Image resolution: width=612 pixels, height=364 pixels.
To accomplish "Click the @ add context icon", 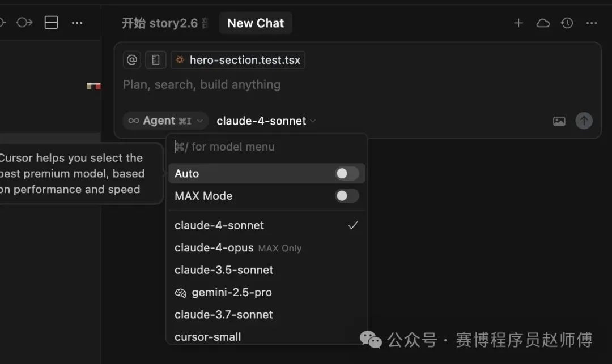I will 132,60.
